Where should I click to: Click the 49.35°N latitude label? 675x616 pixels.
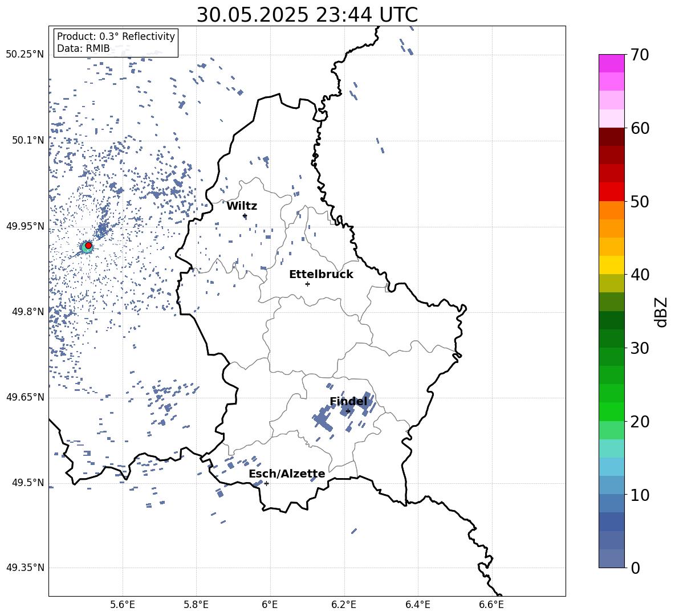(25, 568)
